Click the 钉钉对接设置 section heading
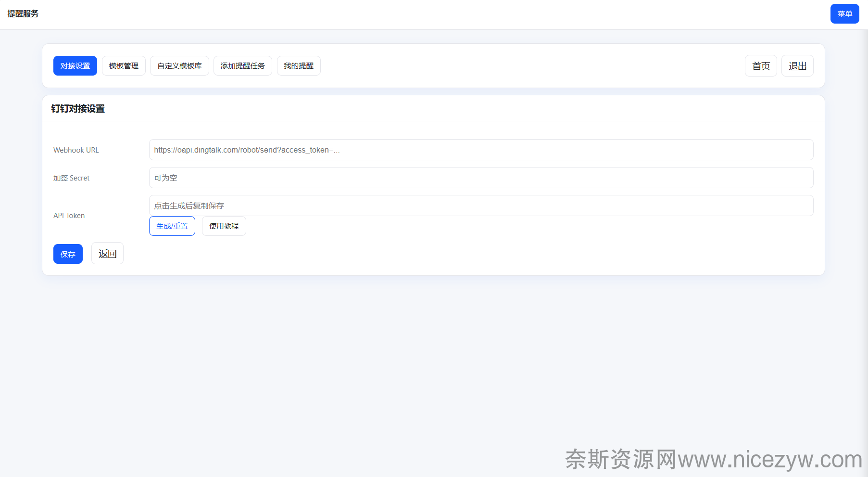The height and width of the screenshot is (477, 868). point(78,109)
